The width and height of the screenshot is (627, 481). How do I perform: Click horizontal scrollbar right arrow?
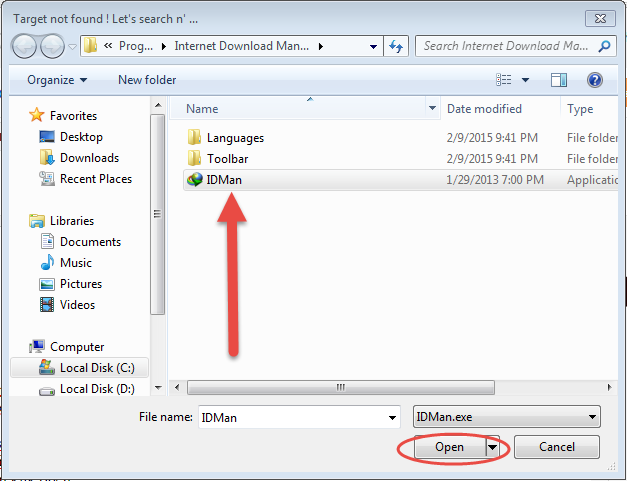[609, 387]
